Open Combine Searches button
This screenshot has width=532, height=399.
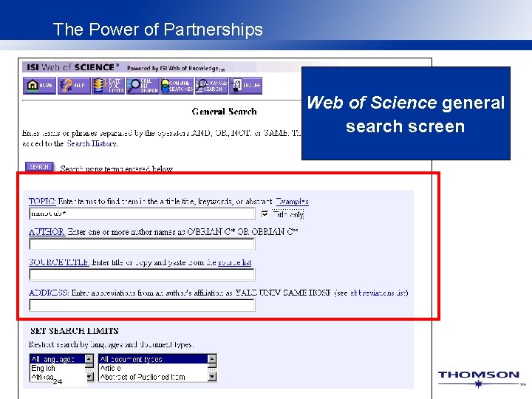177,86
